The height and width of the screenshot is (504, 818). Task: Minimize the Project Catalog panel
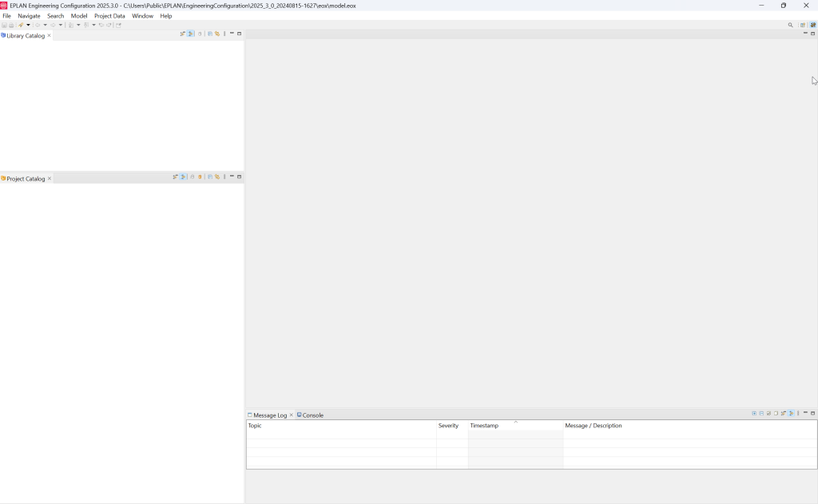[232, 176]
